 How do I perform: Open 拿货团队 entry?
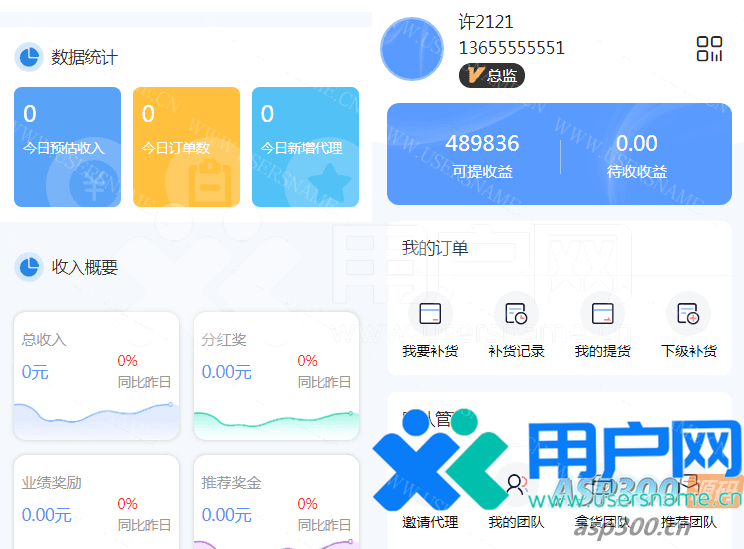coord(602,522)
